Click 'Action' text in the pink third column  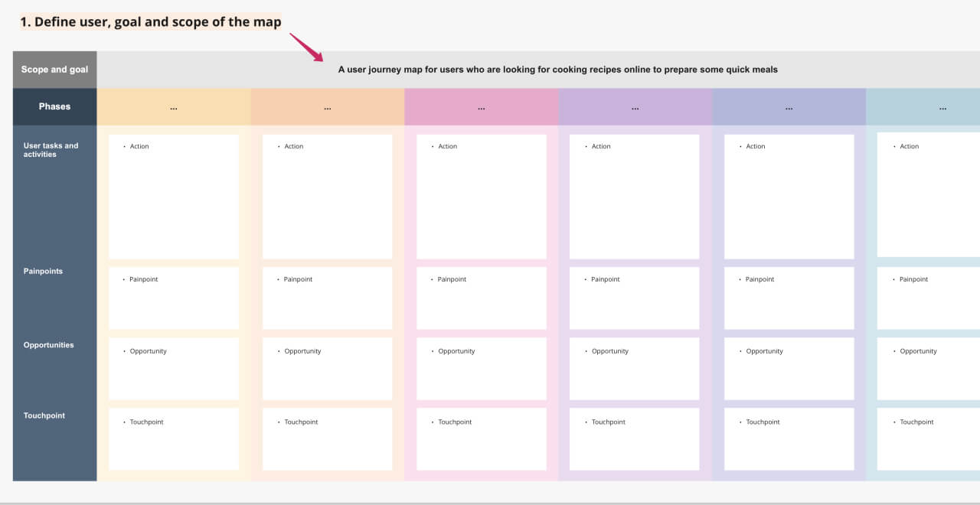(448, 146)
